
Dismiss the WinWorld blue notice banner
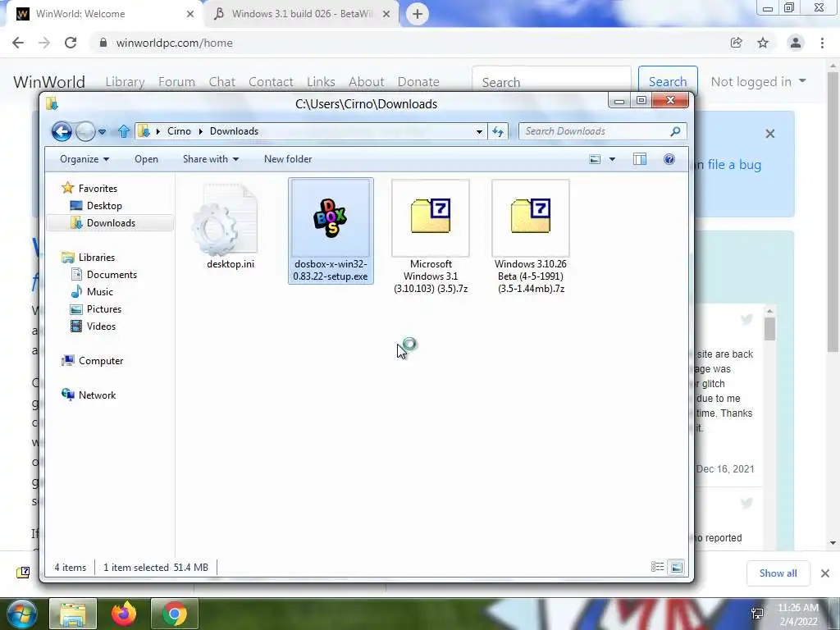coord(769,134)
